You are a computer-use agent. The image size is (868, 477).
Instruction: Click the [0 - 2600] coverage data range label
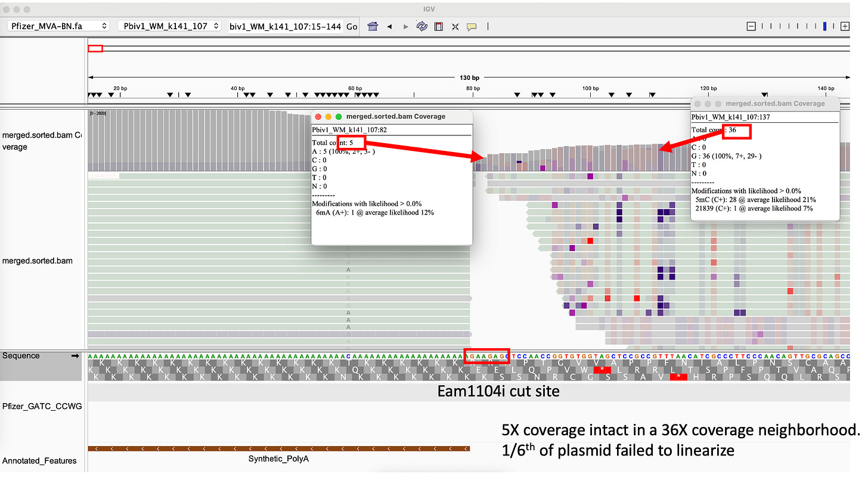tap(98, 113)
